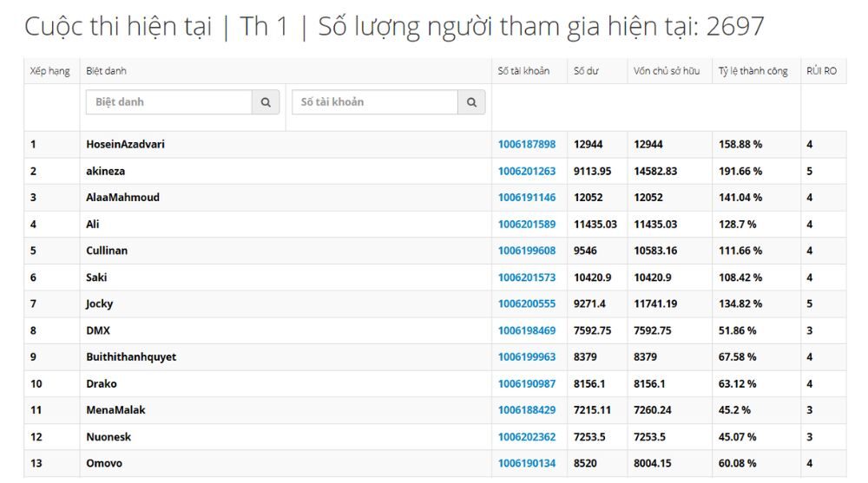Click balance value 8520

585,463
